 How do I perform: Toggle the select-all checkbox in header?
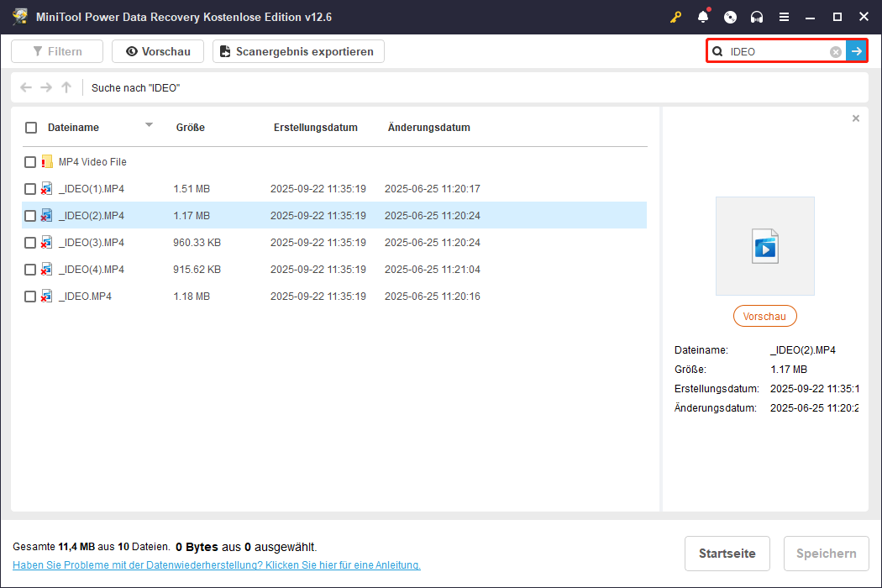pos(31,128)
